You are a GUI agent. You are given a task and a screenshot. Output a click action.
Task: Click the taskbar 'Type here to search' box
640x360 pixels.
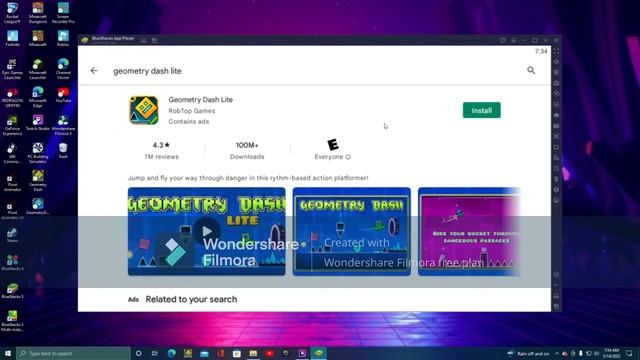click(73, 353)
